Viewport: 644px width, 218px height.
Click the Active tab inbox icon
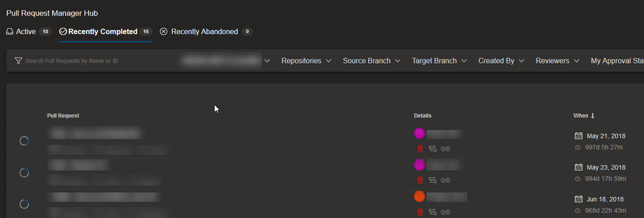tap(10, 31)
